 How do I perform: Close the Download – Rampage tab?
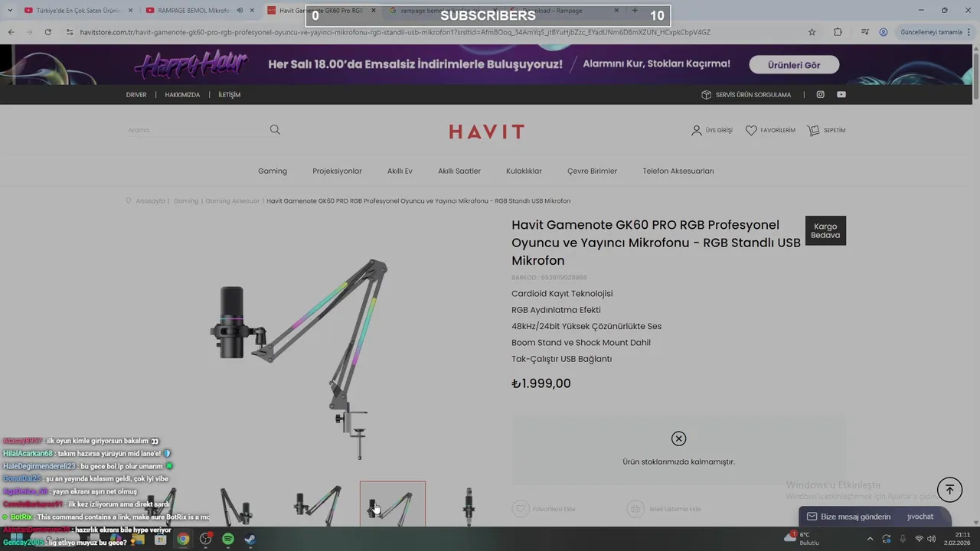click(616, 11)
